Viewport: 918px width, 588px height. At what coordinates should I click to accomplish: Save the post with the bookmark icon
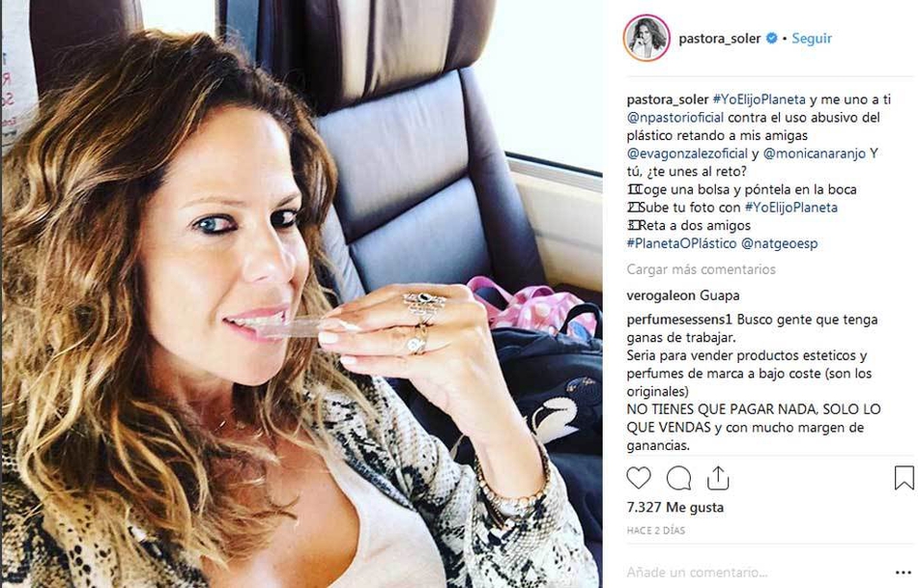[904, 478]
